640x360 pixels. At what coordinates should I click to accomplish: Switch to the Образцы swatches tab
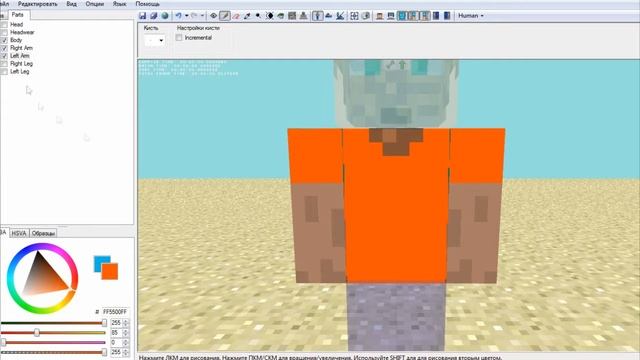point(43,233)
